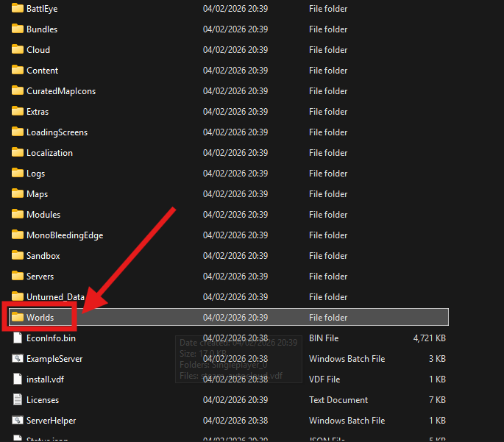Click the Content folder icon

point(18,70)
